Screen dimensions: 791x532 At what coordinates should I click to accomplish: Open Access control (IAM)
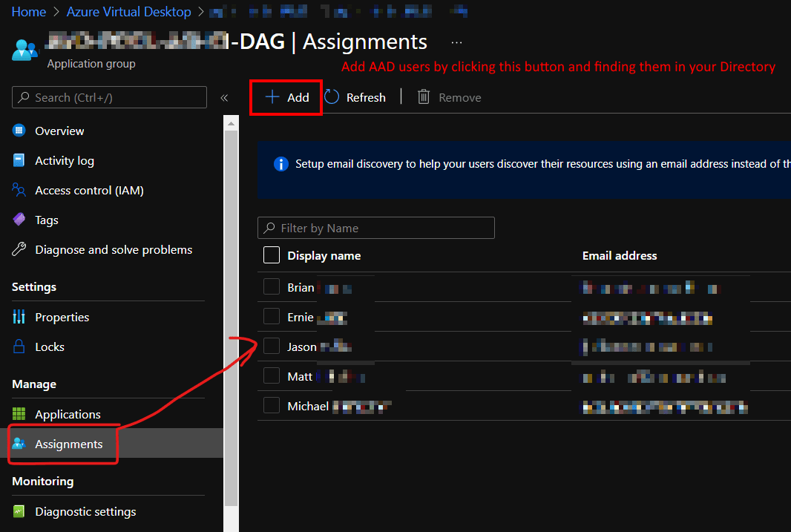pos(89,190)
